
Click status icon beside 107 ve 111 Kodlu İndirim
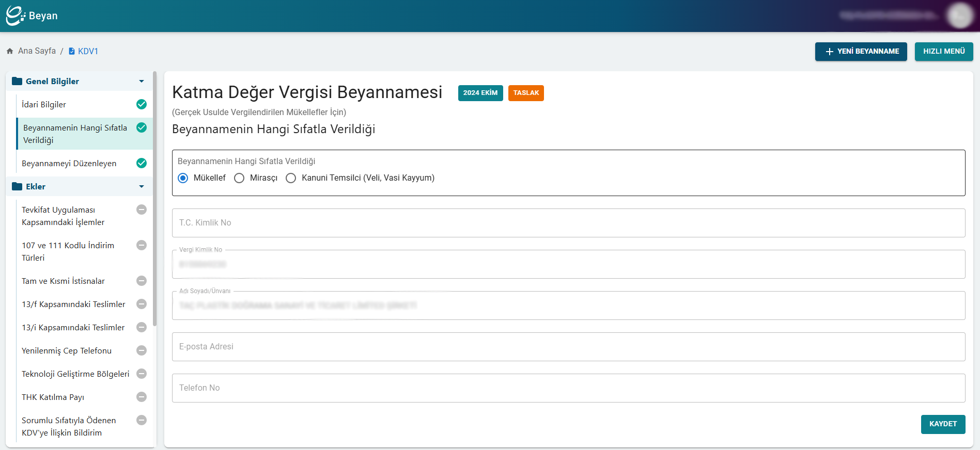pos(142,245)
